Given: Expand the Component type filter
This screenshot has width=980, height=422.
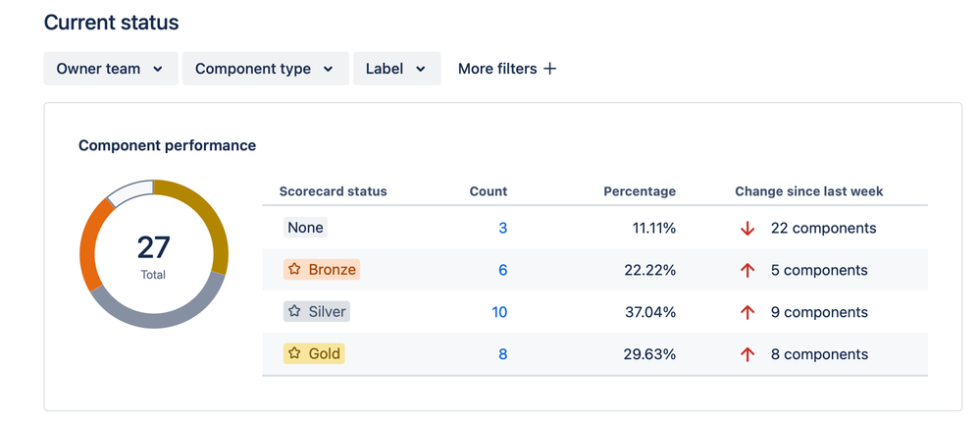Looking at the screenshot, I should pyautogui.click(x=265, y=69).
